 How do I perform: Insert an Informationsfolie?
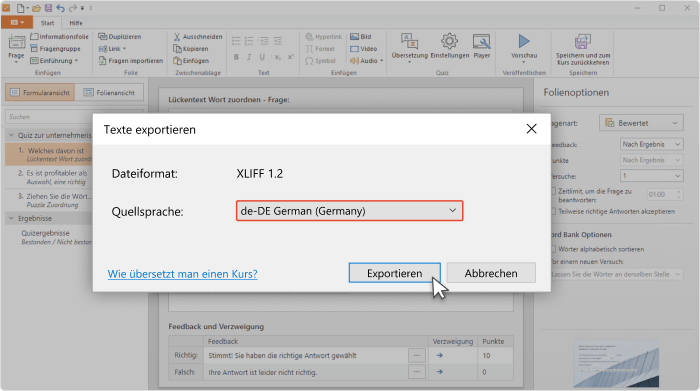(x=59, y=37)
